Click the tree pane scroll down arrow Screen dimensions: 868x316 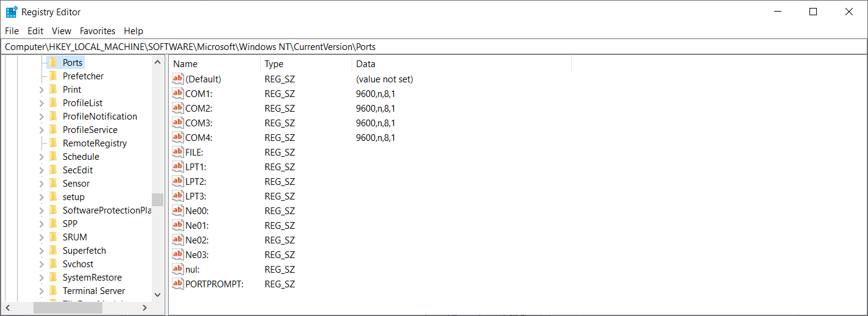157,295
